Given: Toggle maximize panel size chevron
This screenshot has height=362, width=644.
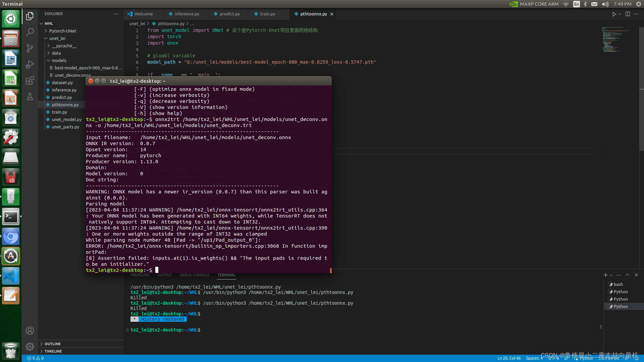Looking at the screenshot, I should pos(628,275).
